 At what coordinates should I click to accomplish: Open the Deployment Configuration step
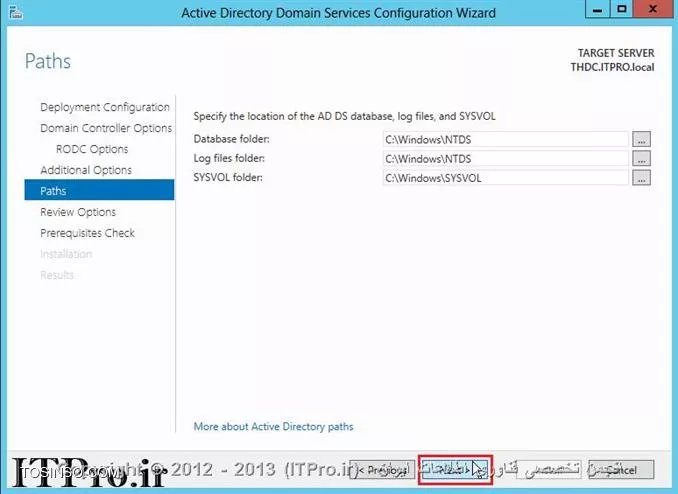pos(105,107)
